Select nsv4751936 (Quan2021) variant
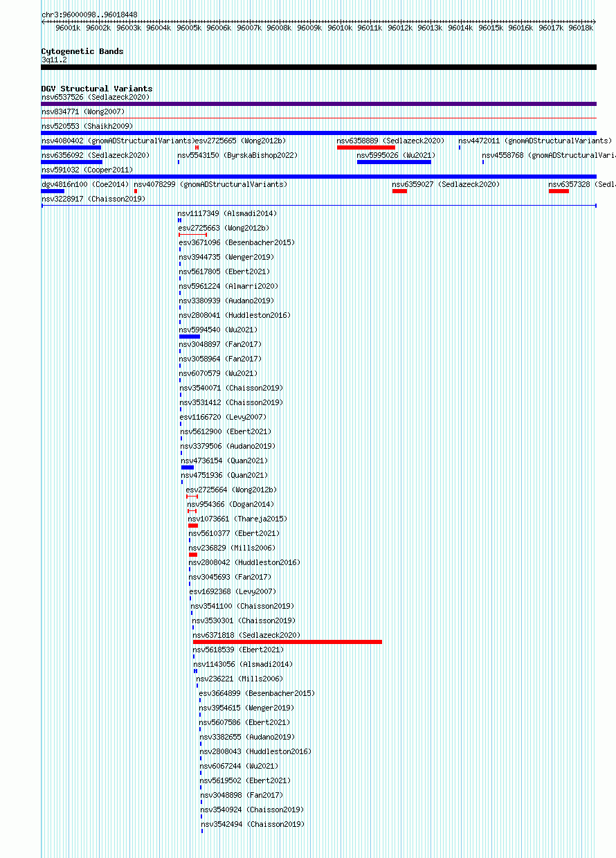Viewport: 616px width, 858px height. pyautogui.click(x=224, y=475)
